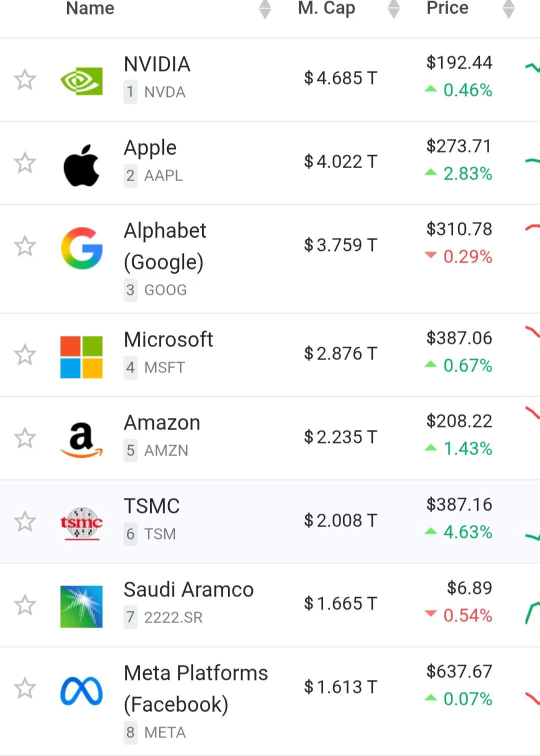The height and width of the screenshot is (756, 540).
Task: Open the Amazon logo icon
Action: click(81, 439)
